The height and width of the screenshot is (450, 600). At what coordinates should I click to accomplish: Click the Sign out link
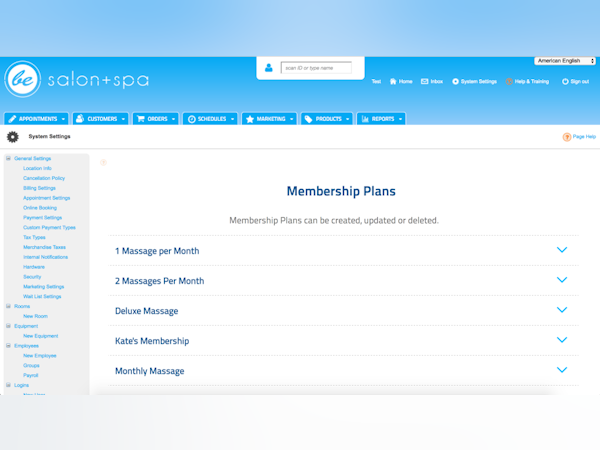[x=579, y=82]
